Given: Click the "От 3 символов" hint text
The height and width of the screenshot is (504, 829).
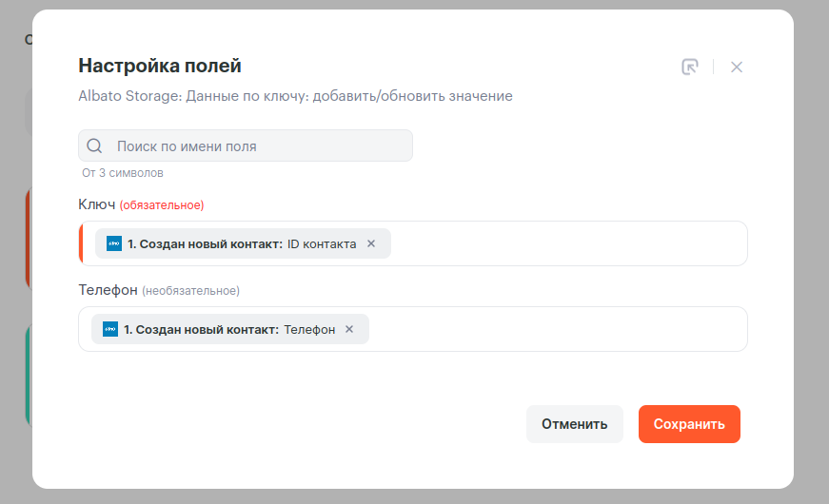Looking at the screenshot, I should (123, 173).
